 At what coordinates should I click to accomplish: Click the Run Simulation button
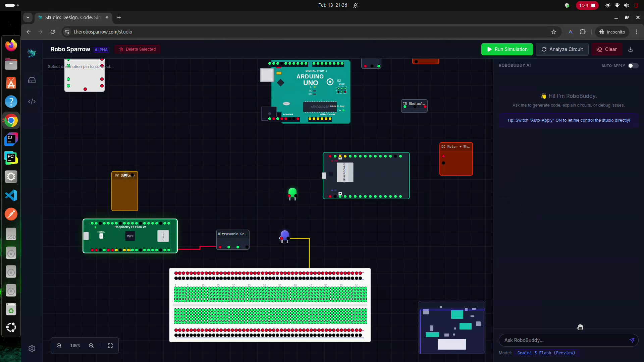(x=507, y=49)
